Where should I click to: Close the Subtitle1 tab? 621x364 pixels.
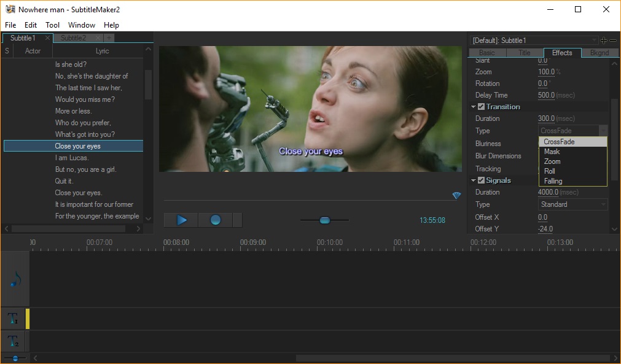47,38
